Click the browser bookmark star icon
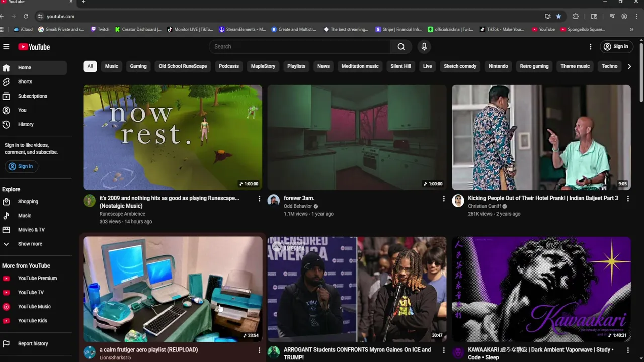Image resolution: width=644 pixels, height=362 pixels. pos(558,16)
